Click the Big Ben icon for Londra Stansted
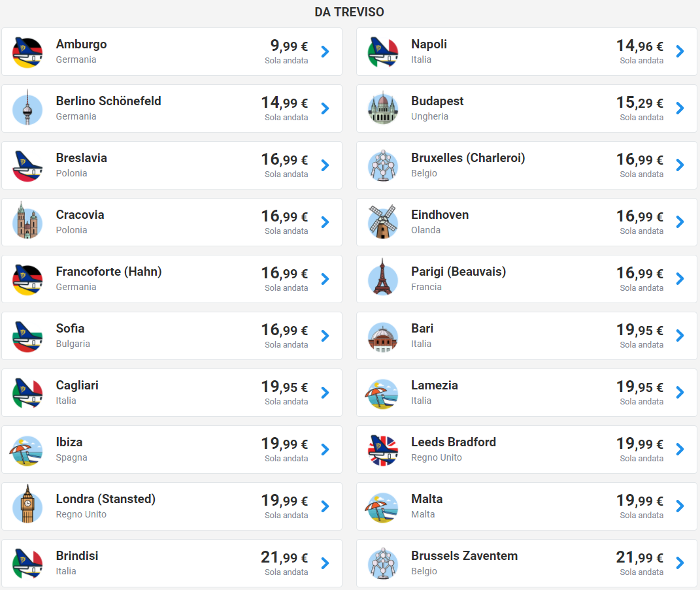Viewport: 700px width, 590px height. (x=27, y=504)
